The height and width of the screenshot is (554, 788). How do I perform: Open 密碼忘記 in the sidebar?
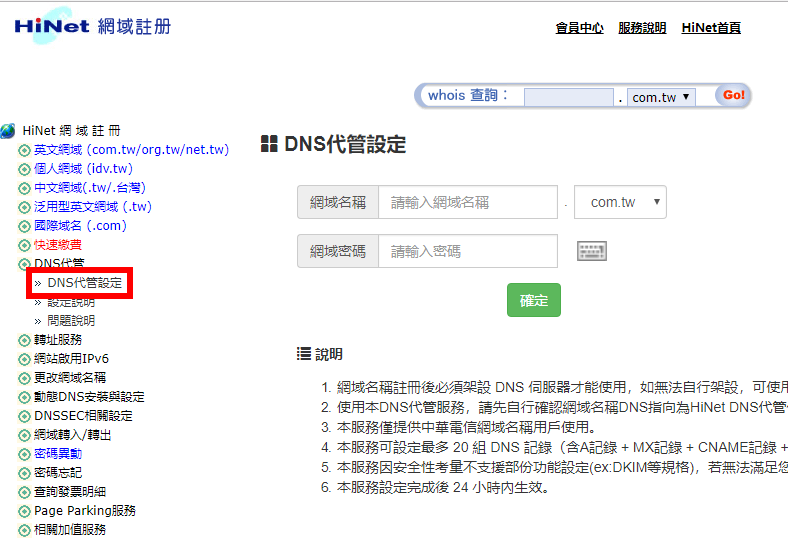click(58, 473)
